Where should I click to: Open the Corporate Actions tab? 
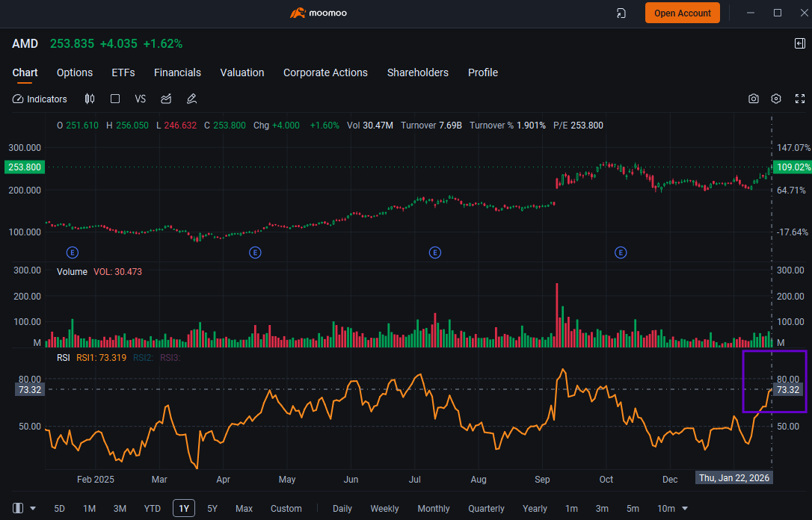[x=325, y=72]
